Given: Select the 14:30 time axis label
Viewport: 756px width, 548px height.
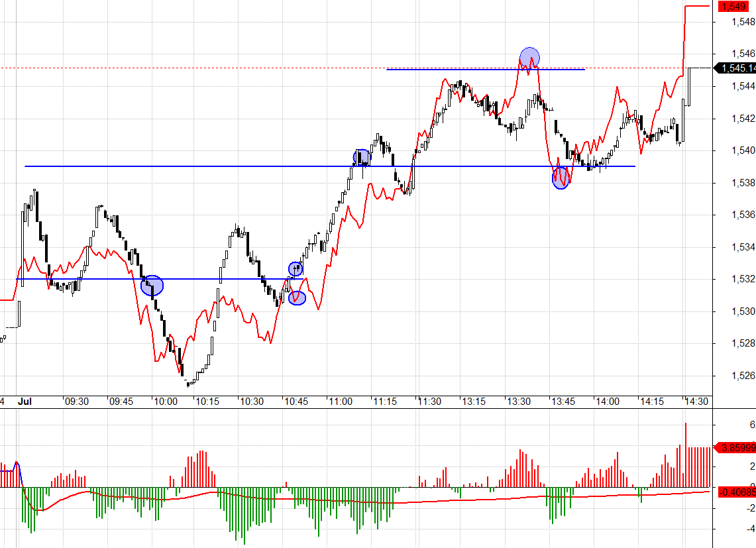Looking at the screenshot, I should pos(696,402).
